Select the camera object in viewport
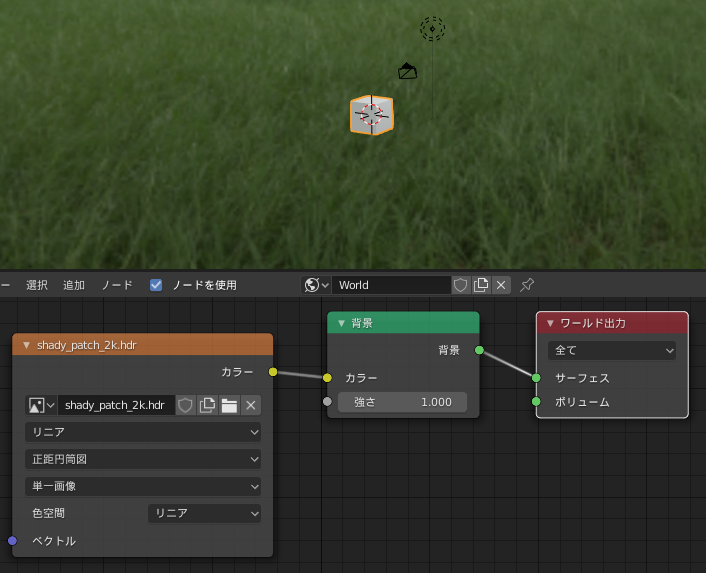This screenshot has height=573, width=706. pos(407,71)
